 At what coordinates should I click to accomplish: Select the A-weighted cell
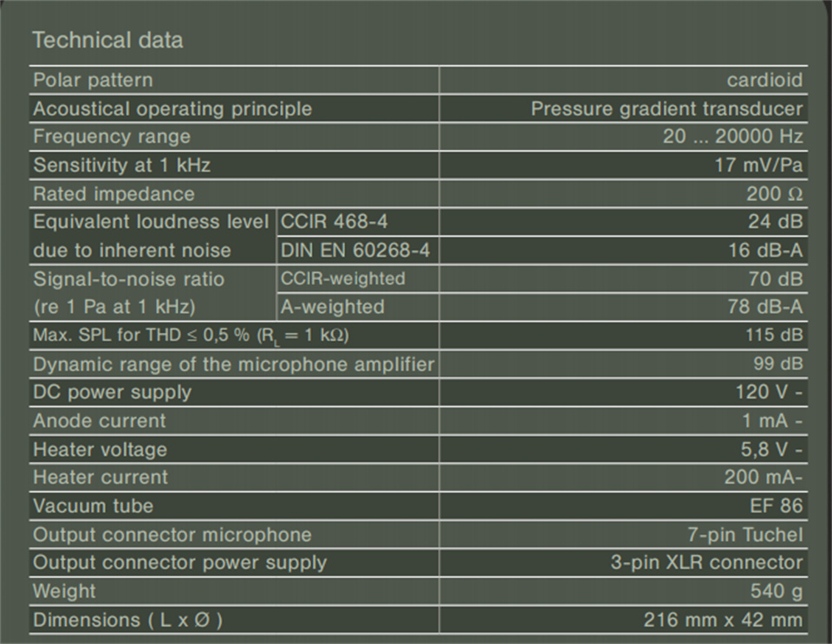point(358,307)
